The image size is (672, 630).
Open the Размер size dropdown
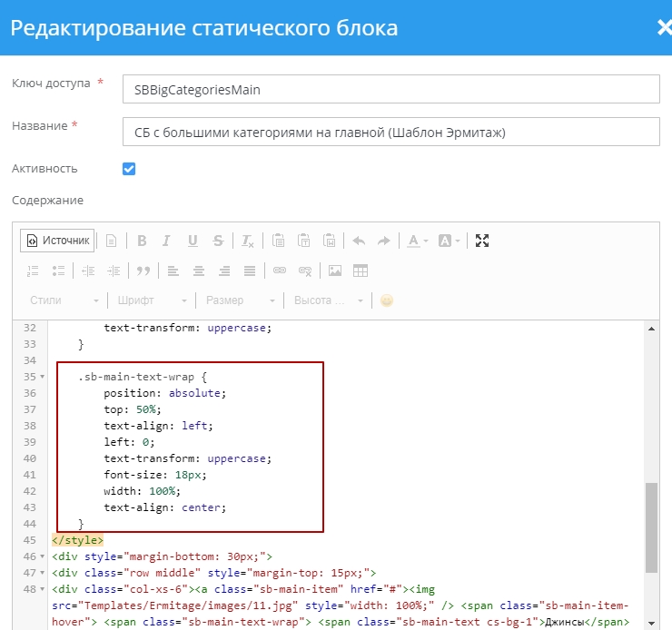[240, 300]
